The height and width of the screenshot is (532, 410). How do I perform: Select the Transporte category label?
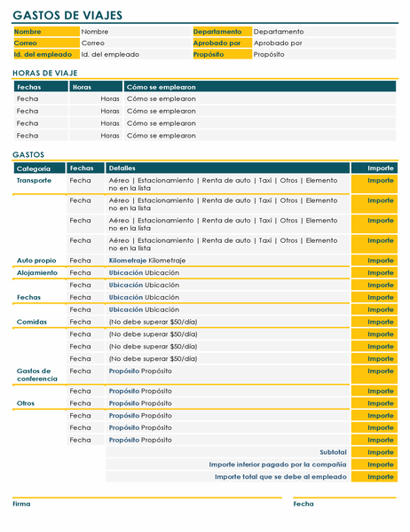click(34, 180)
